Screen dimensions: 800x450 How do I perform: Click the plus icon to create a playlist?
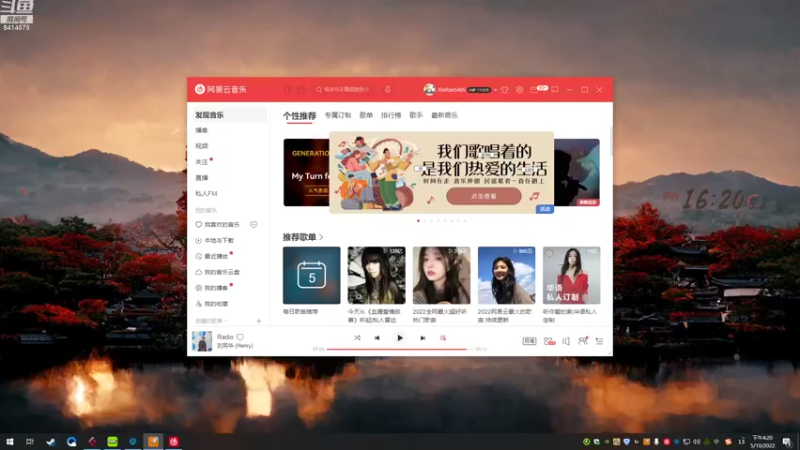tap(259, 321)
